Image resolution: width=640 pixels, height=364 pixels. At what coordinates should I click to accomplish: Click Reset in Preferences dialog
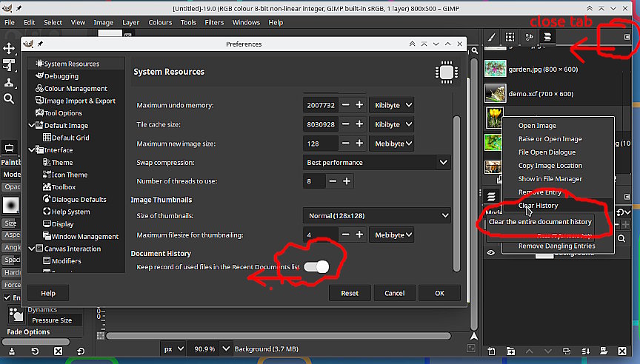coord(350,293)
